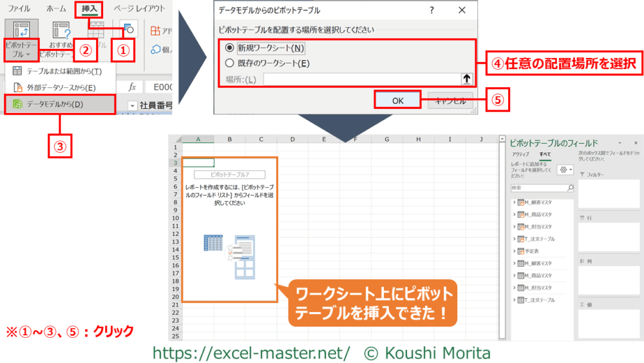This screenshot has width=644, height=363.
Task: Open the 挿入 ribbon tab
Action: tap(88, 9)
